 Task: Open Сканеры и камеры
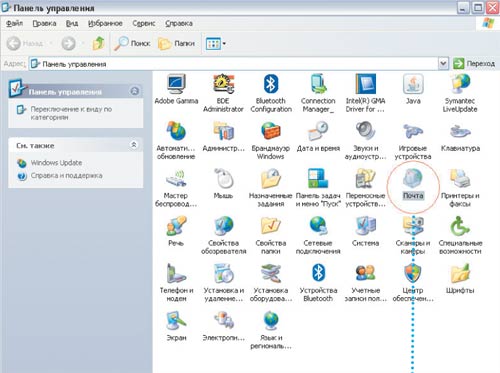point(413,235)
